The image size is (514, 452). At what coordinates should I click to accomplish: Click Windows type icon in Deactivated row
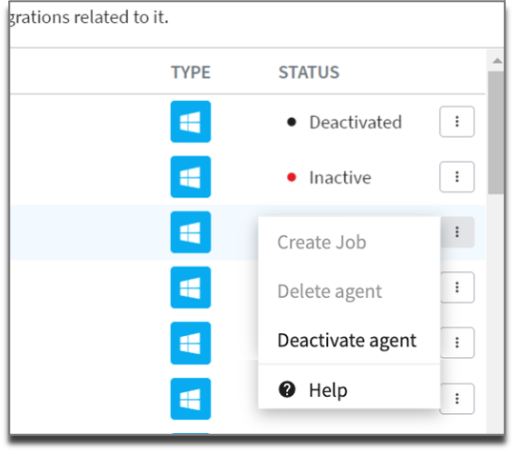pos(191,122)
